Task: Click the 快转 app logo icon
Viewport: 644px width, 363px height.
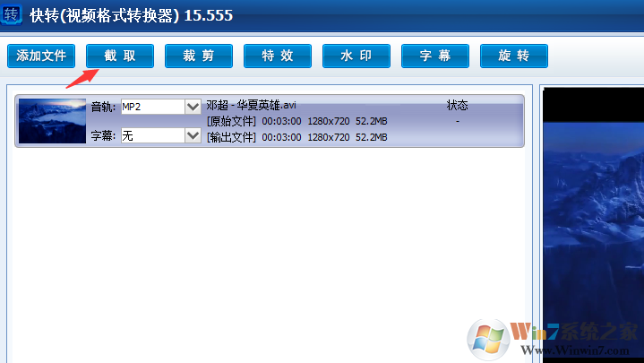Action: 11,15
